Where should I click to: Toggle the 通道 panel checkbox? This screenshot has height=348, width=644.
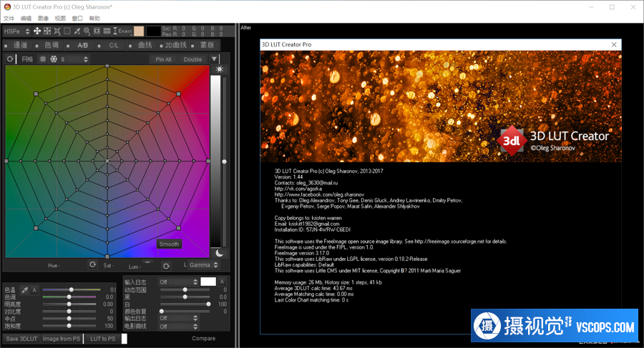(x=7, y=45)
